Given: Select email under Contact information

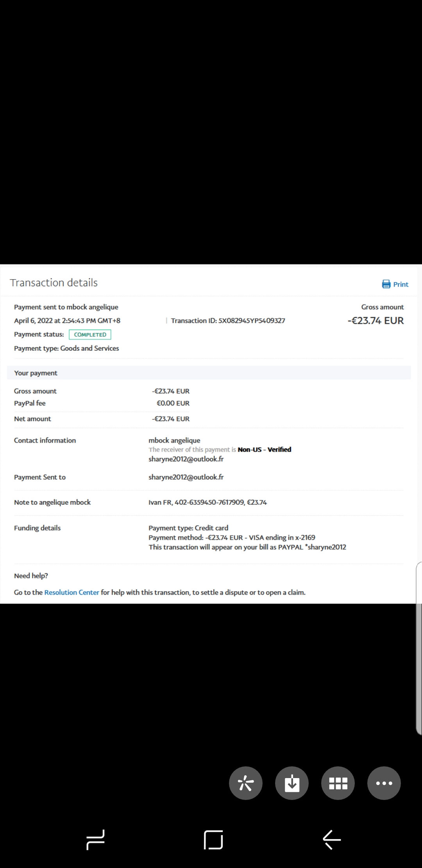Looking at the screenshot, I should (x=186, y=459).
